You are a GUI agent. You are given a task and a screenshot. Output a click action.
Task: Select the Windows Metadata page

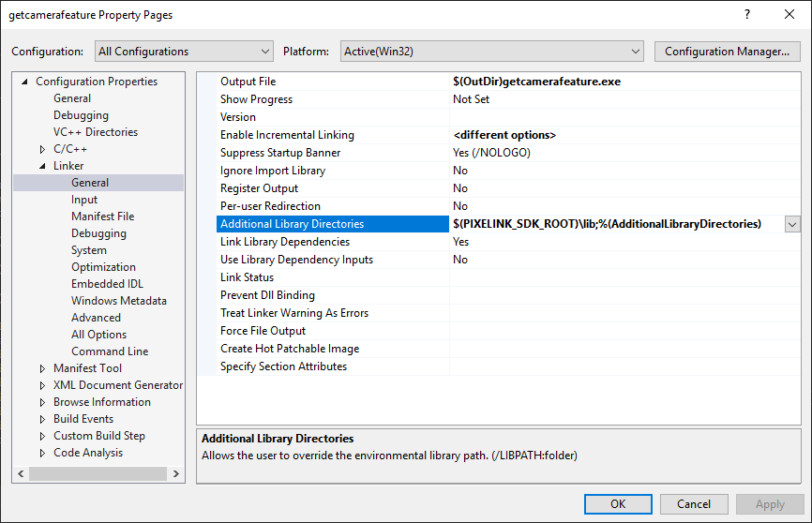point(118,301)
